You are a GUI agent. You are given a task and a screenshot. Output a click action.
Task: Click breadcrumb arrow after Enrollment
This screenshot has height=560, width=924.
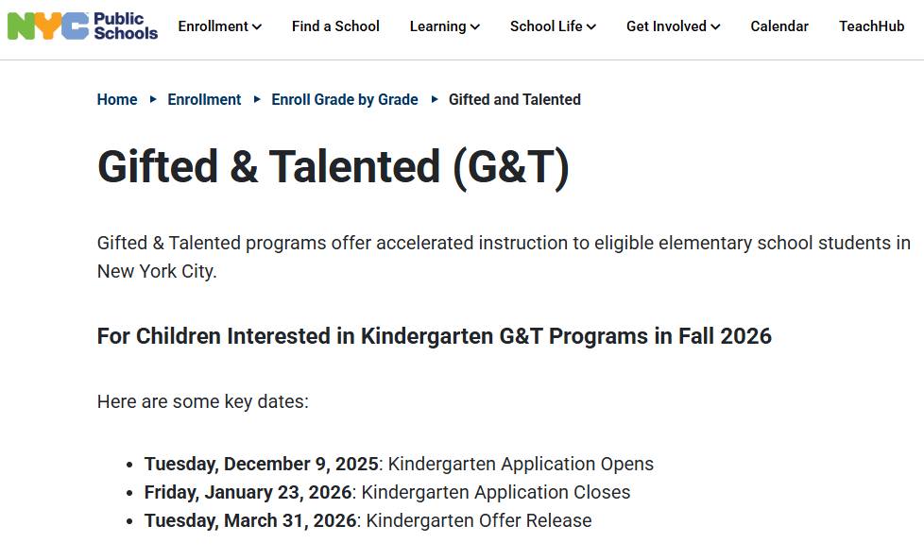click(257, 99)
